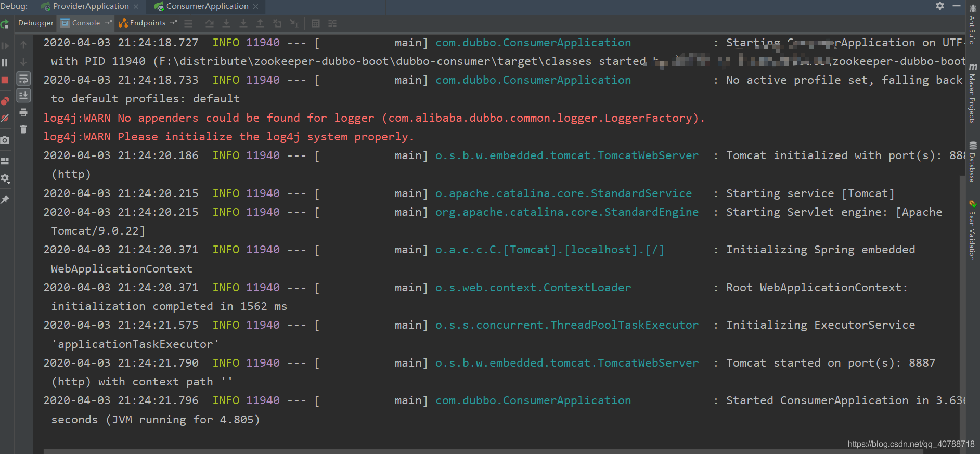Screen dimensions: 980x454
Task: Click the o.s.web.context.ContextLoader logger name
Action: (x=533, y=288)
